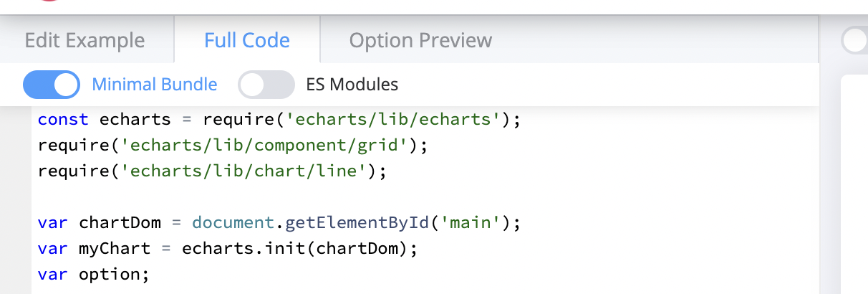Click the ES Modules label text
Image resolution: width=868 pixels, height=294 pixels.
352,85
